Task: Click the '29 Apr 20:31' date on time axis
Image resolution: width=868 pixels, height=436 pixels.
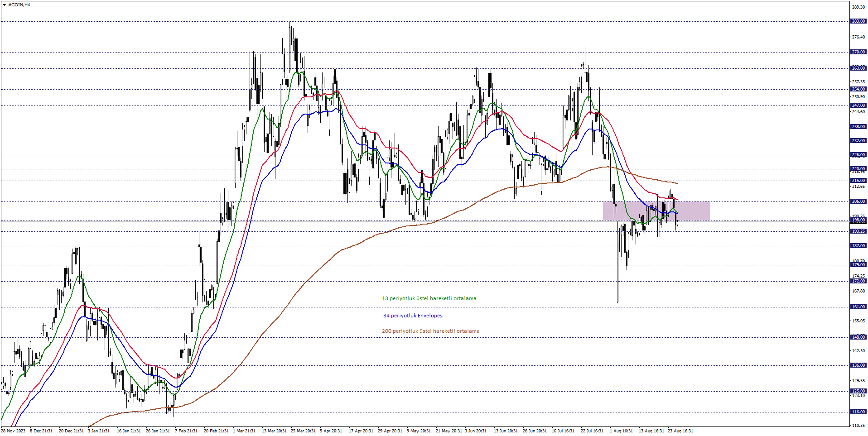Action: tap(390, 431)
